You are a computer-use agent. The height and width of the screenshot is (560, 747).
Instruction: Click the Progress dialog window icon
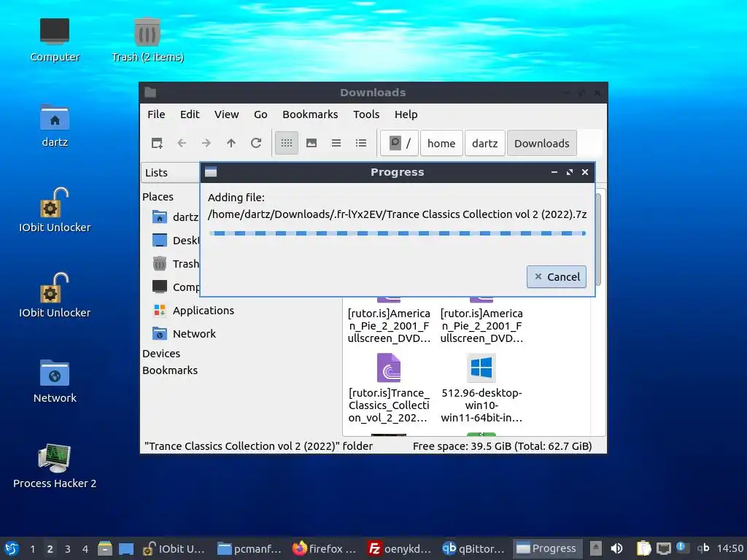click(x=211, y=172)
